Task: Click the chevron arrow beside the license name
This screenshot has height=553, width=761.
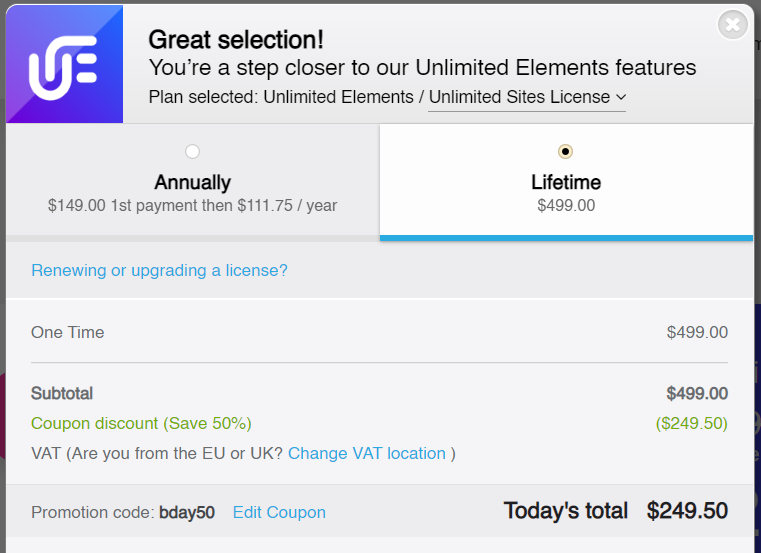Action: point(621,97)
